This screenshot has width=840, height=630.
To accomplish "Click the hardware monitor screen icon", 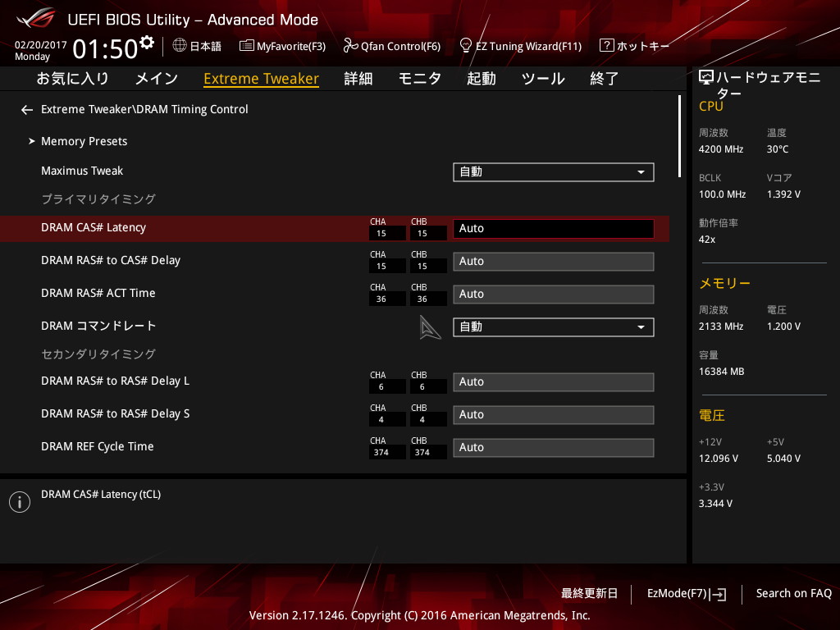I will click(x=706, y=78).
